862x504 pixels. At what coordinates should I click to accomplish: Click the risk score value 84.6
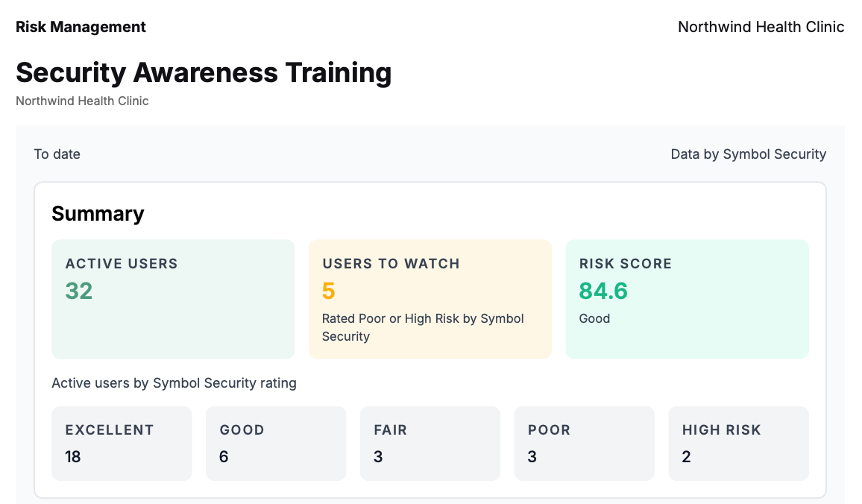coord(603,291)
